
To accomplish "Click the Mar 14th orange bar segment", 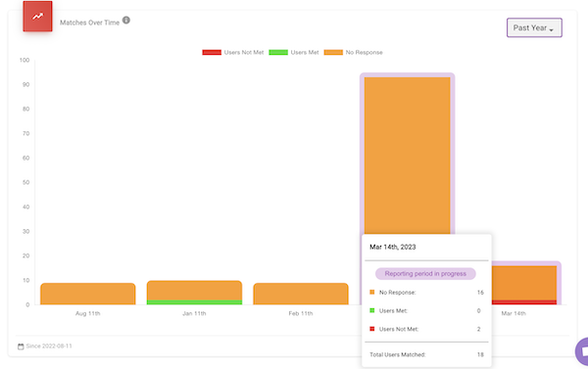I will click(524, 283).
